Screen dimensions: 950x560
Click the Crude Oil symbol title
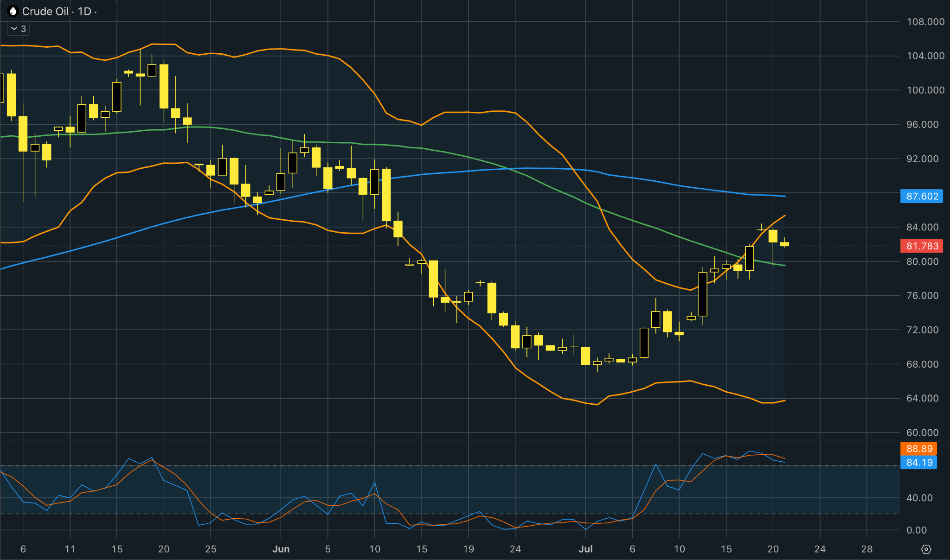tap(45, 11)
